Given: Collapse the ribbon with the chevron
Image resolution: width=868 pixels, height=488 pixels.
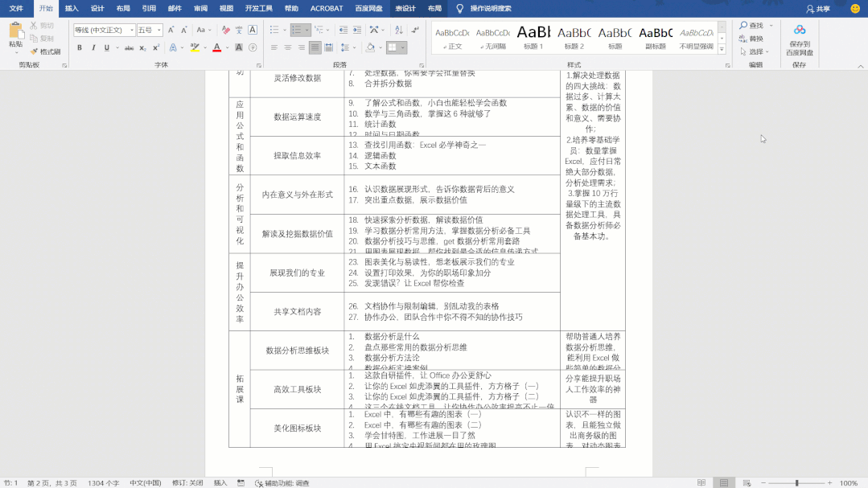Looking at the screenshot, I should pyautogui.click(x=860, y=66).
